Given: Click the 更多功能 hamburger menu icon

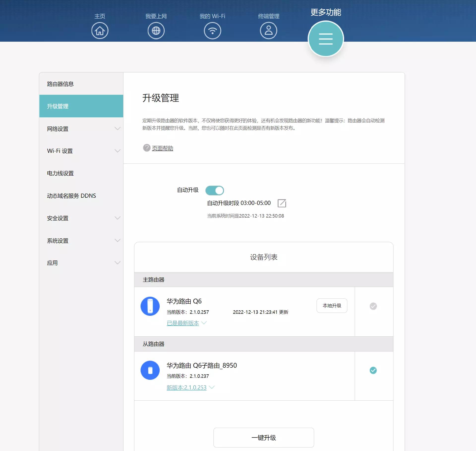Looking at the screenshot, I should point(326,38).
